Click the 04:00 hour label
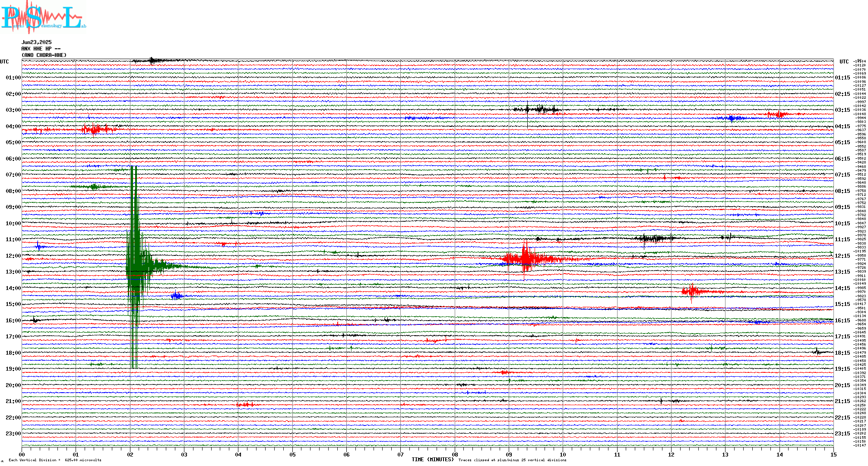This screenshot has height=466, width=868. coord(13,126)
